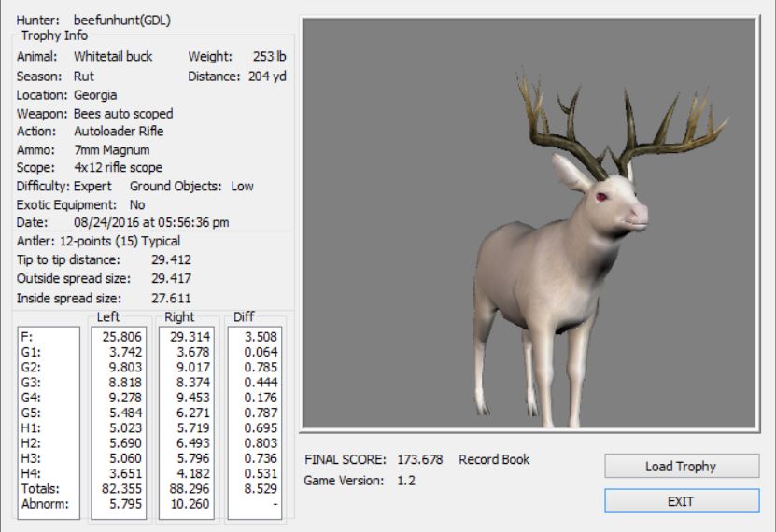Viewport: 776px width, 532px height.
Task: Click the Weight value 253 lb
Action: click(x=269, y=57)
